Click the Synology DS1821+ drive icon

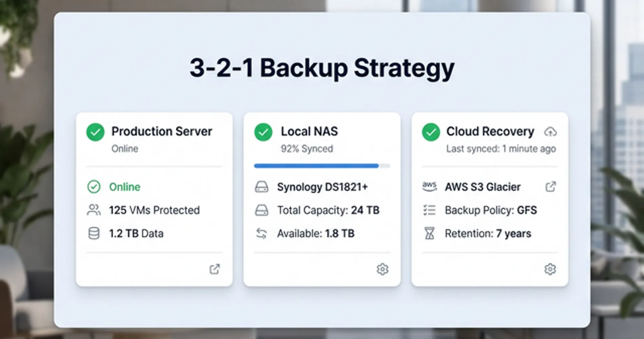pos(261,187)
